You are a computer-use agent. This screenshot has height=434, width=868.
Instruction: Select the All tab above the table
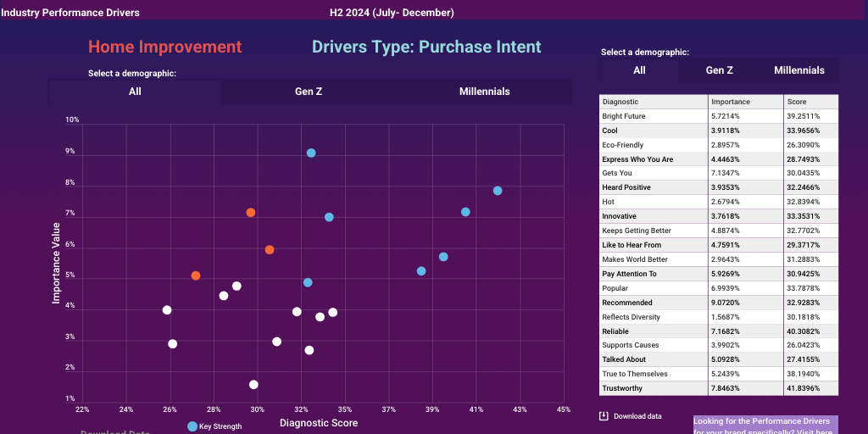click(x=639, y=70)
